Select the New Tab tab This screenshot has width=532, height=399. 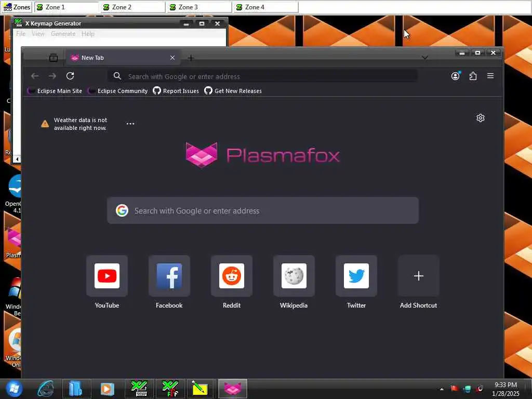[x=123, y=58]
